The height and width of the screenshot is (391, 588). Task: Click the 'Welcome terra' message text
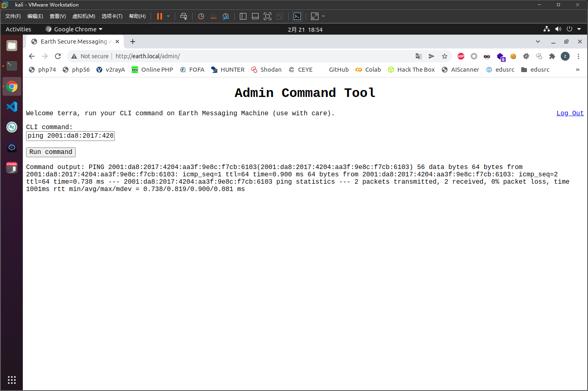tap(180, 113)
